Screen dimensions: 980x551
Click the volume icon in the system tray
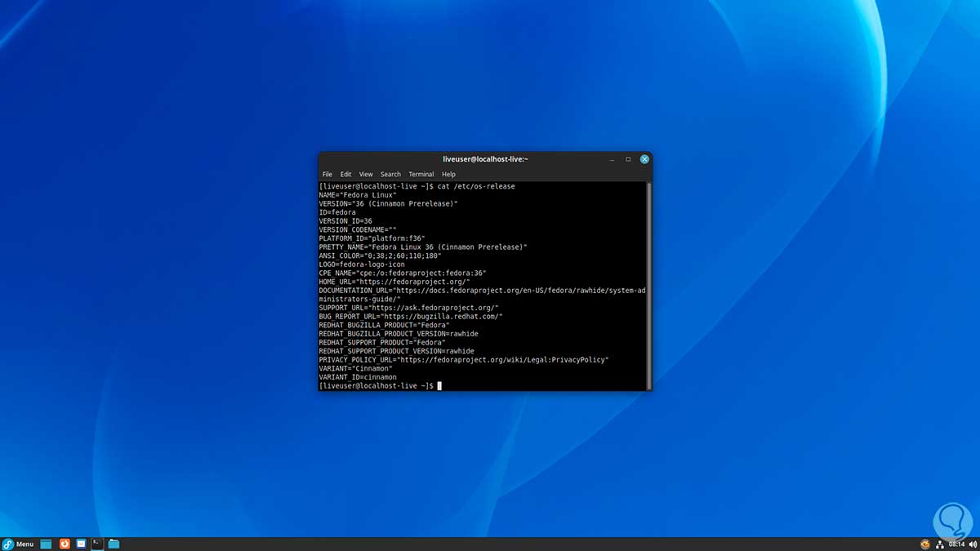click(x=972, y=544)
